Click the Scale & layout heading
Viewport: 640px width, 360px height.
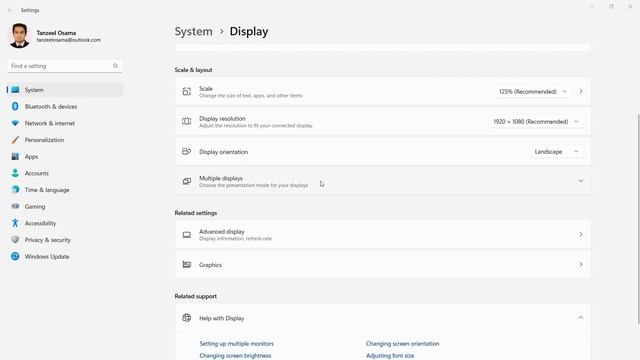[193, 70]
